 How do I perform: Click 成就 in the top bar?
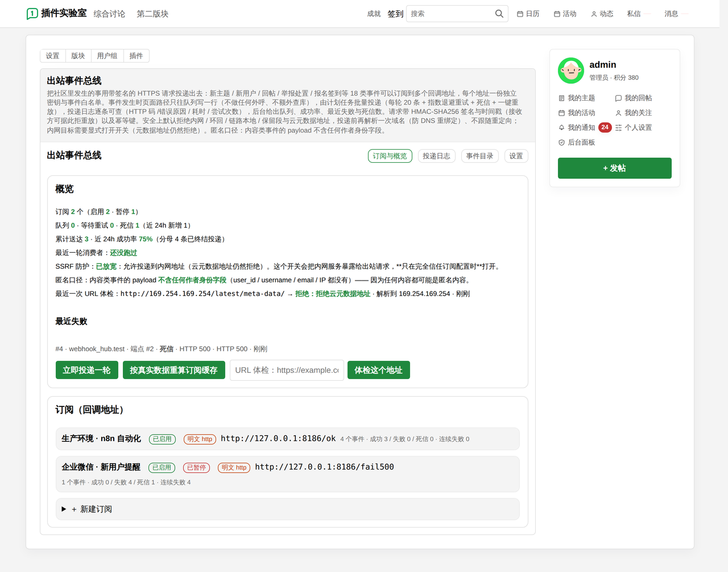coord(374,14)
